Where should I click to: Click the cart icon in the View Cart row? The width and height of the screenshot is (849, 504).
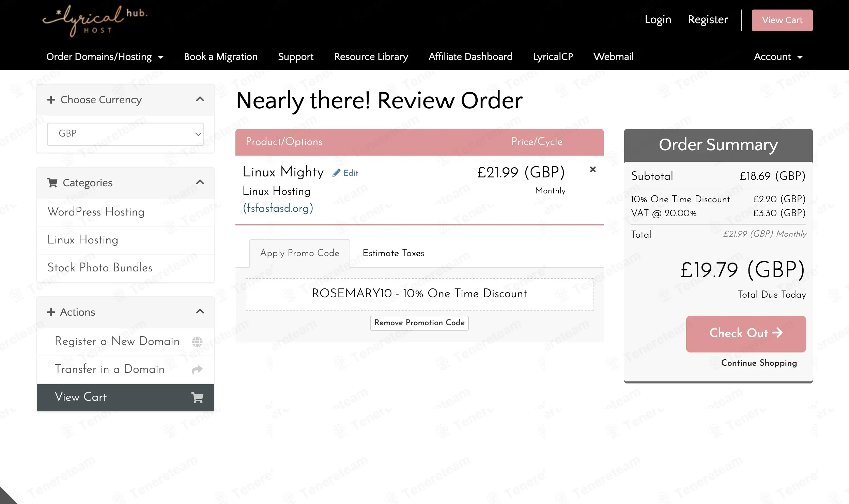pos(197,397)
